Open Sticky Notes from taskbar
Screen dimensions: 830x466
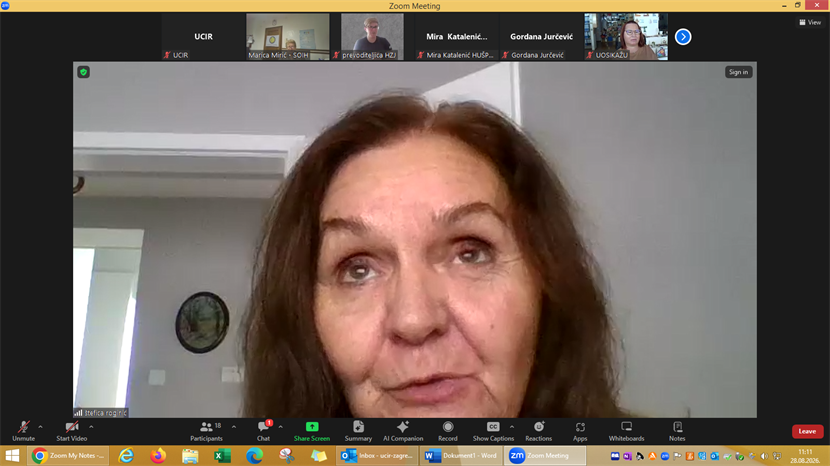click(319, 455)
